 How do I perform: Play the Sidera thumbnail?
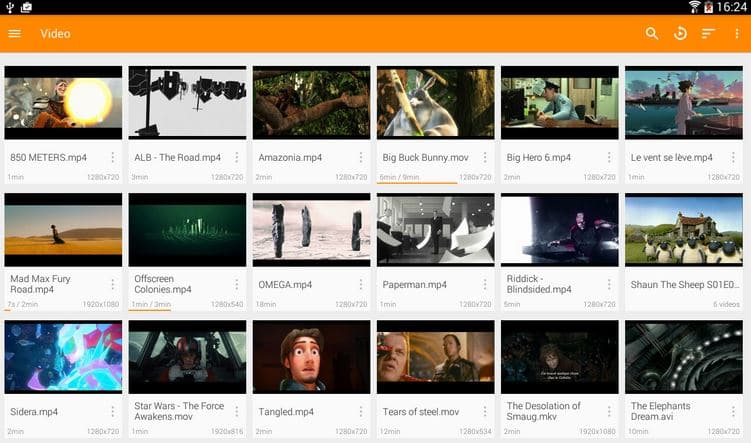63,357
